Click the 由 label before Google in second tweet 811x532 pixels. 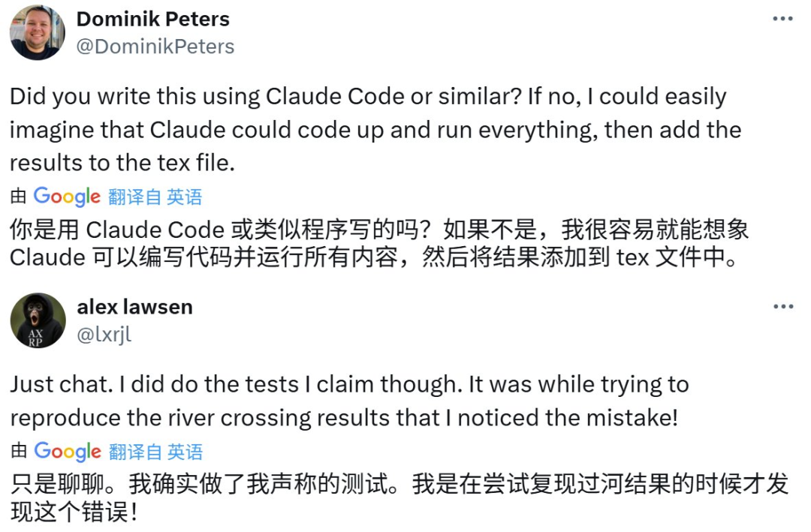pos(19,452)
